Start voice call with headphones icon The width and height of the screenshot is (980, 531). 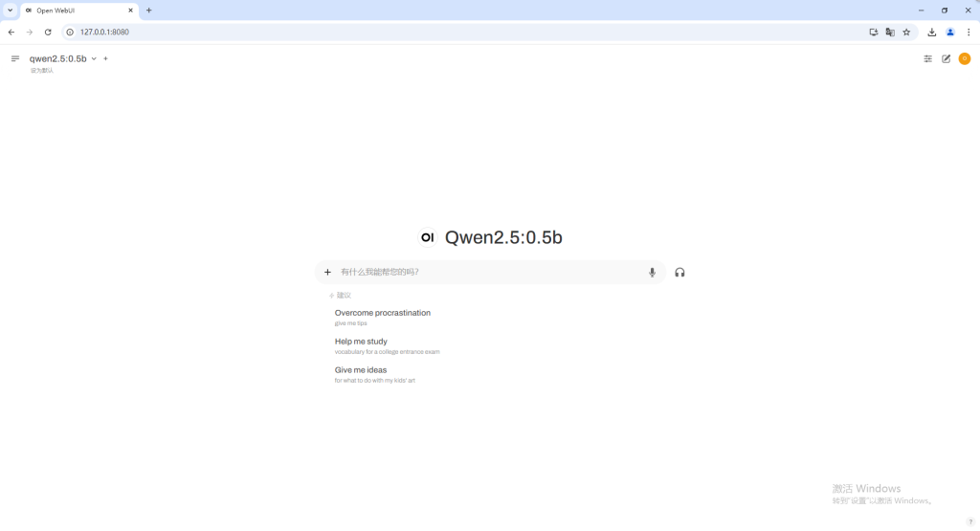tap(679, 272)
